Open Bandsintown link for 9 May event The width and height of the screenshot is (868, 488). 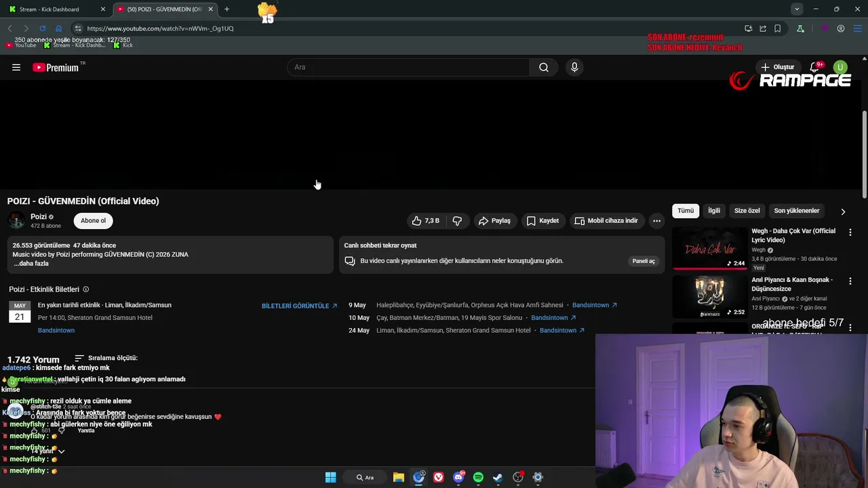point(595,305)
